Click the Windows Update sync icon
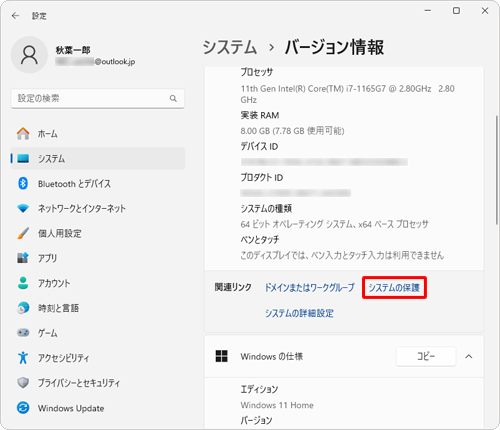This screenshot has height=430, width=500. 23,408
